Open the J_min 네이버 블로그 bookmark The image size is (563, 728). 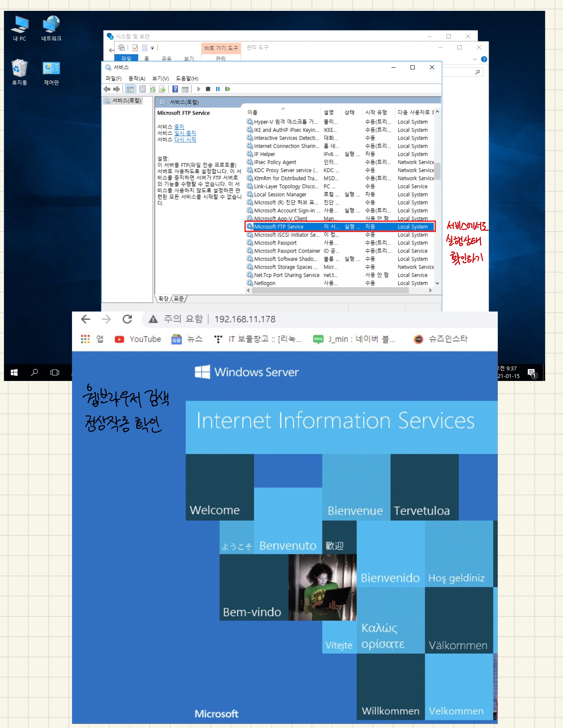pyautogui.click(x=354, y=339)
